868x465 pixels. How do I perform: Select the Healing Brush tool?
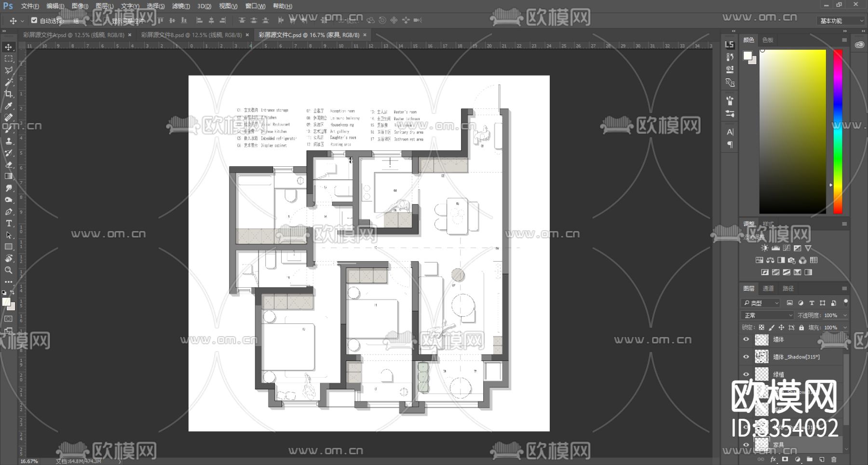click(x=9, y=118)
